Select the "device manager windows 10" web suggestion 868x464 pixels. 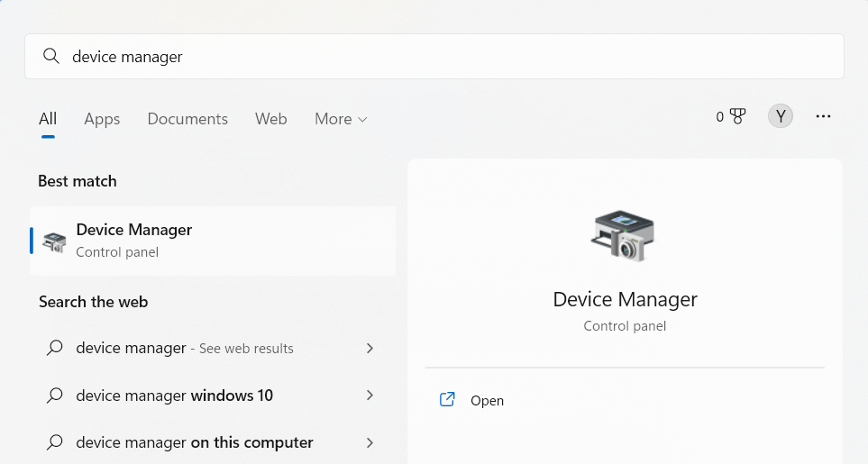(174, 396)
